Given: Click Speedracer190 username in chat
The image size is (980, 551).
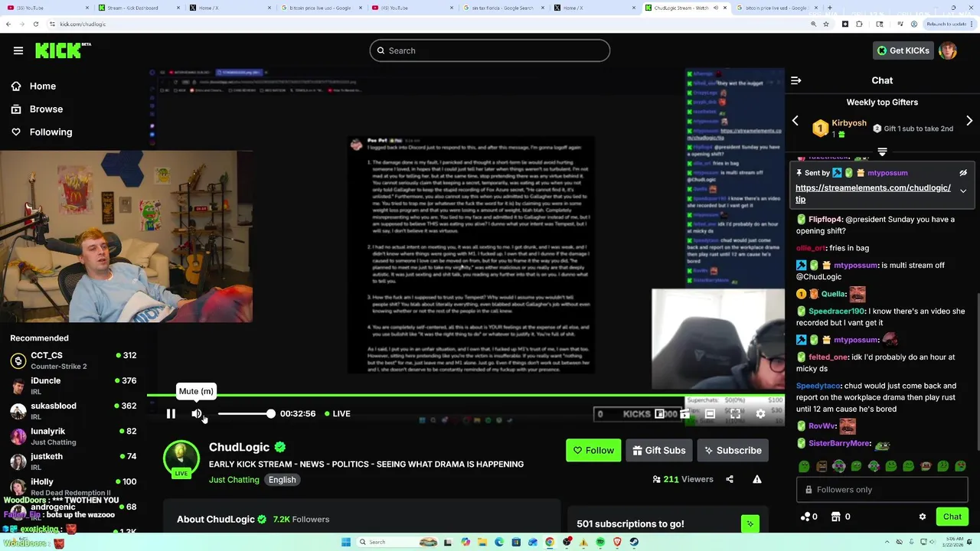Looking at the screenshot, I should [x=836, y=311].
